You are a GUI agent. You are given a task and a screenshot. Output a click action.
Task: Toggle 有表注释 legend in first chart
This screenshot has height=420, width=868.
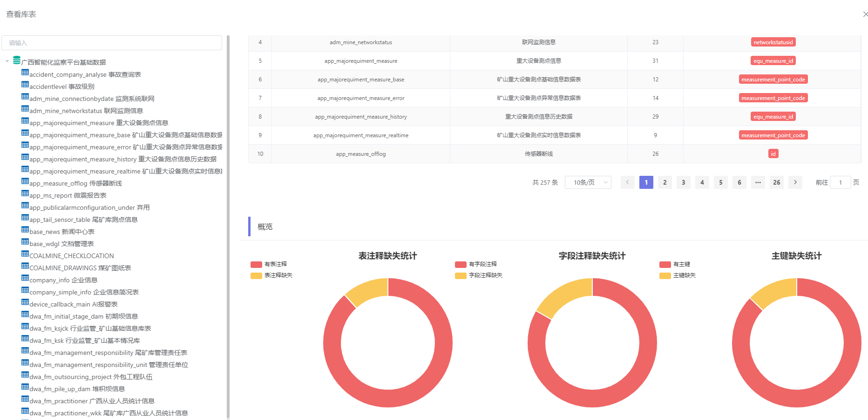tap(269, 264)
